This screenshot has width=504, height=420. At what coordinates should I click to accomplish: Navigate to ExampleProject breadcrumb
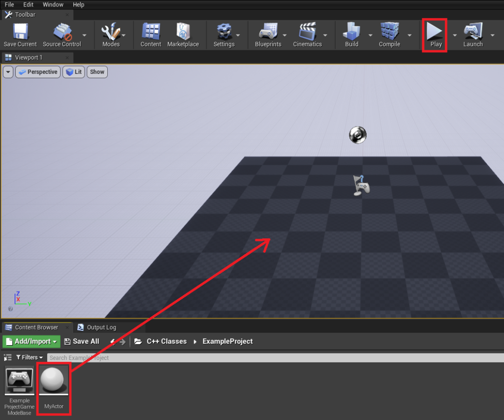pyautogui.click(x=227, y=342)
